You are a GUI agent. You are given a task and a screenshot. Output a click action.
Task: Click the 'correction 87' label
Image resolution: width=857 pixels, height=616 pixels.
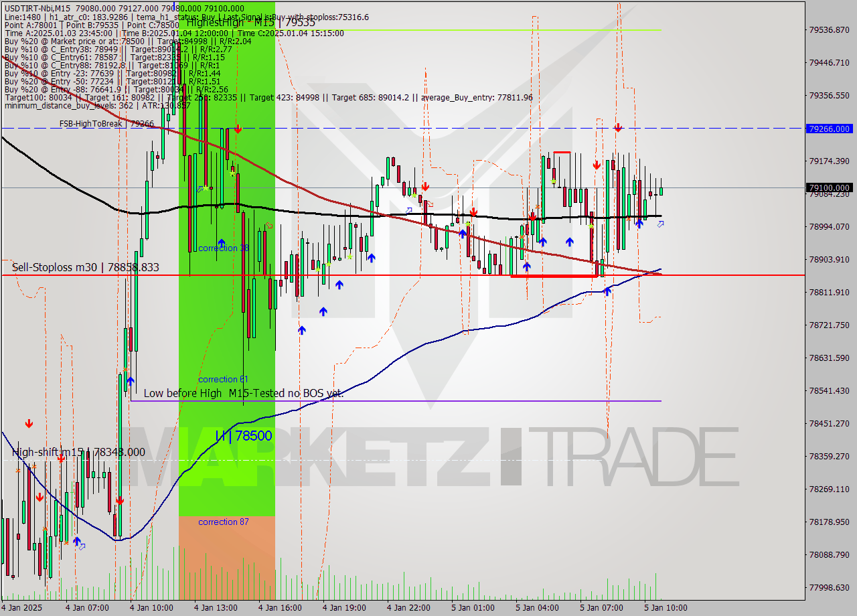click(x=223, y=522)
